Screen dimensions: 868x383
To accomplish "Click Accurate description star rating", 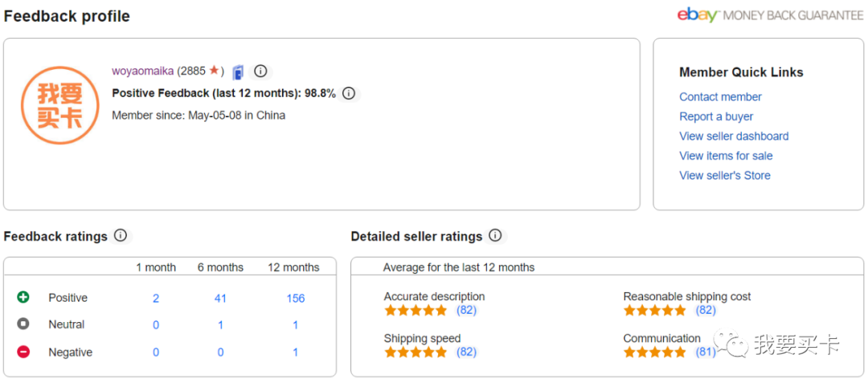I will click(x=416, y=310).
